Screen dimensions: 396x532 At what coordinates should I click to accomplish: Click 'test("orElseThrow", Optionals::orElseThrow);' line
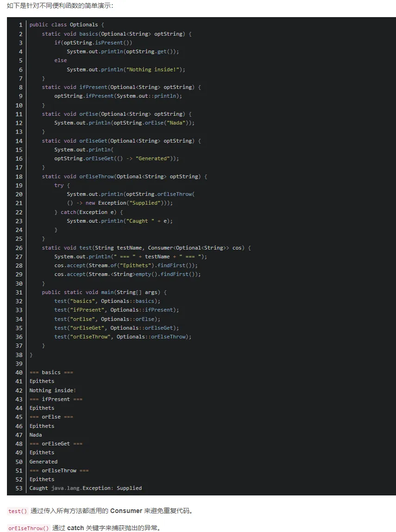(x=123, y=337)
